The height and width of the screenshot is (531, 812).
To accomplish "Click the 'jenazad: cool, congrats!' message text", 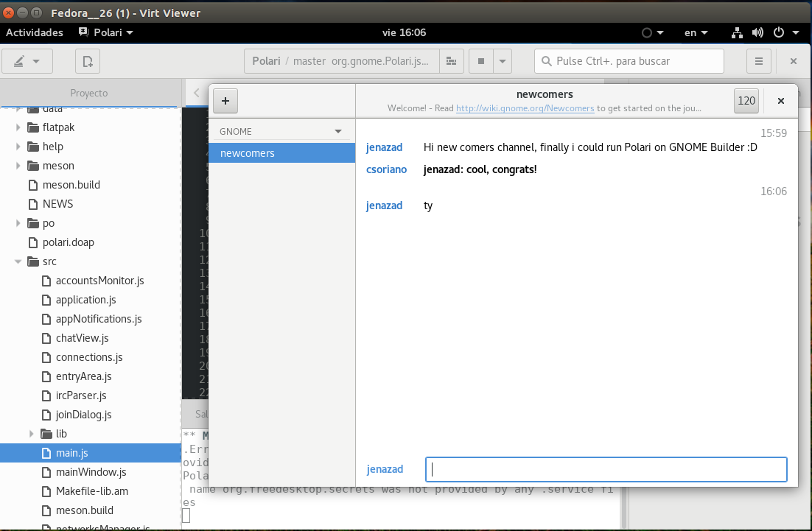I will 480,169.
